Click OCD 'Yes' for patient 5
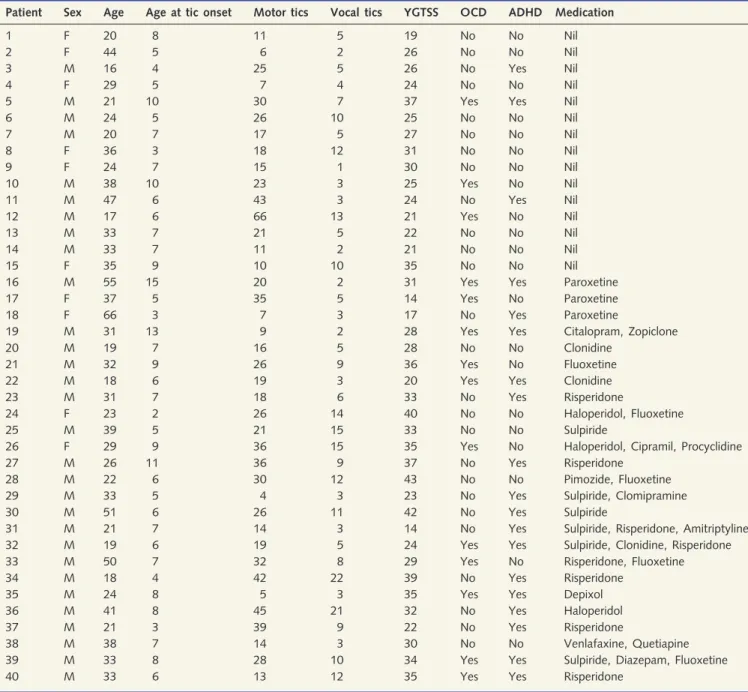 tap(469, 102)
